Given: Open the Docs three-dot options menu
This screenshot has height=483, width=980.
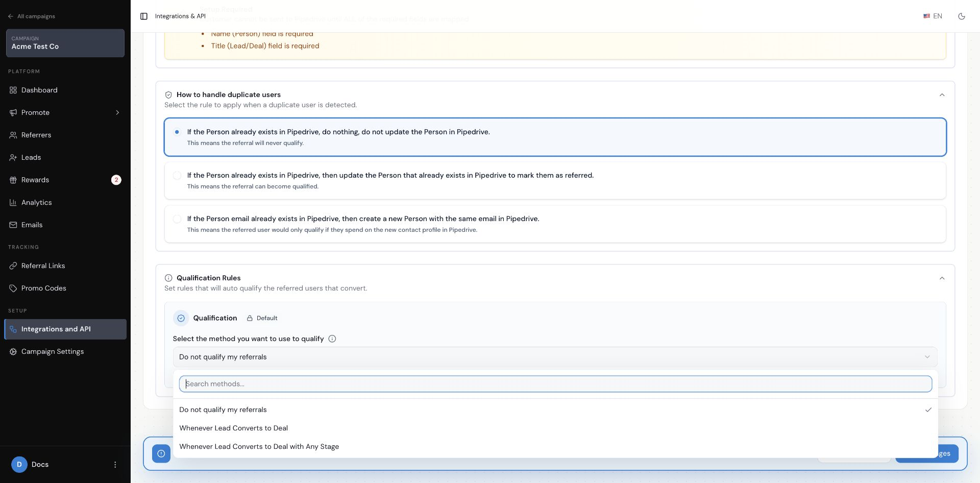Looking at the screenshot, I should (x=115, y=465).
